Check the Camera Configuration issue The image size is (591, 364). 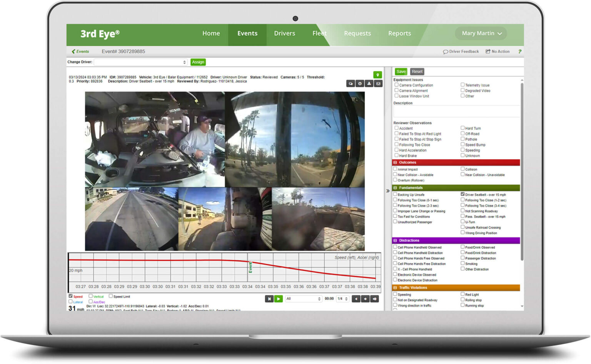(x=396, y=85)
